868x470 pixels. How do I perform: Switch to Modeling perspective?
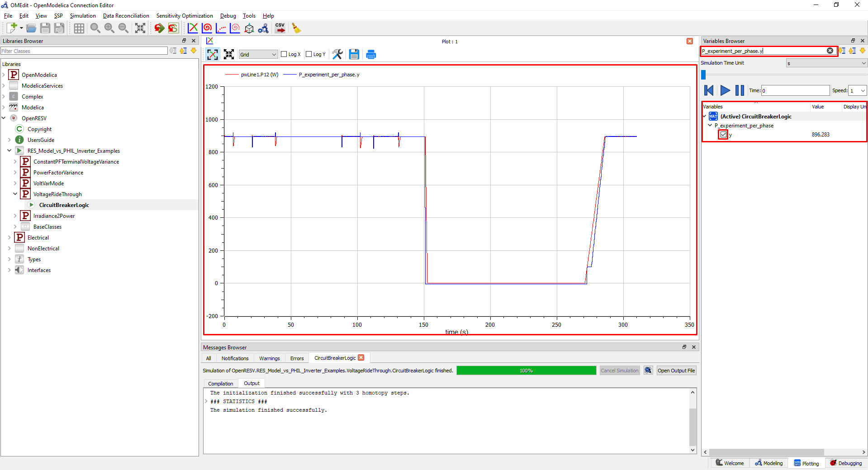(769, 463)
